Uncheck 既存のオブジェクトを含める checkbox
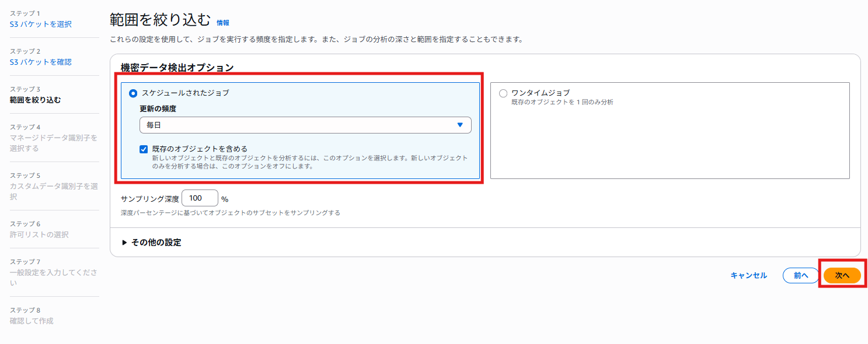 coord(144,149)
